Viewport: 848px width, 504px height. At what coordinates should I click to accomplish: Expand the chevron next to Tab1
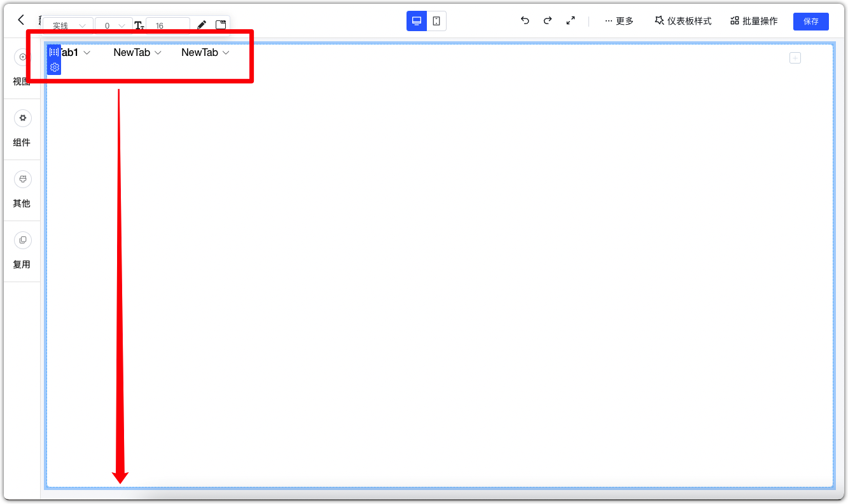coord(87,53)
